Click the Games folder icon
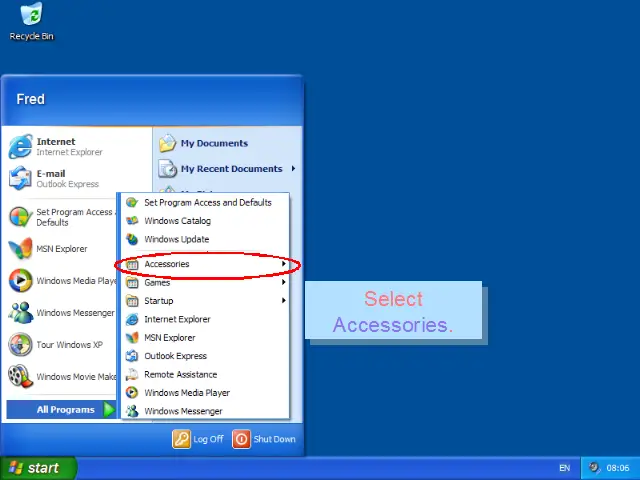640x480 pixels. tap(132, 282)
